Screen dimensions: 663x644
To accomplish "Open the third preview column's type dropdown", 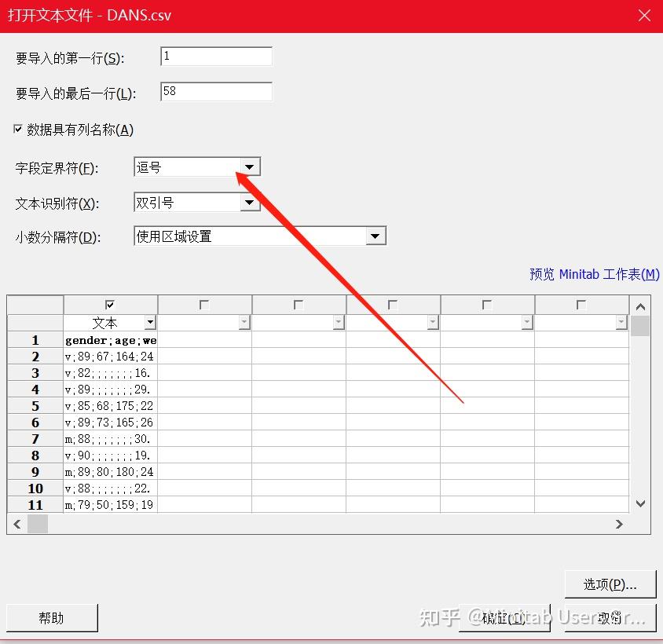I will click(338, 322).
